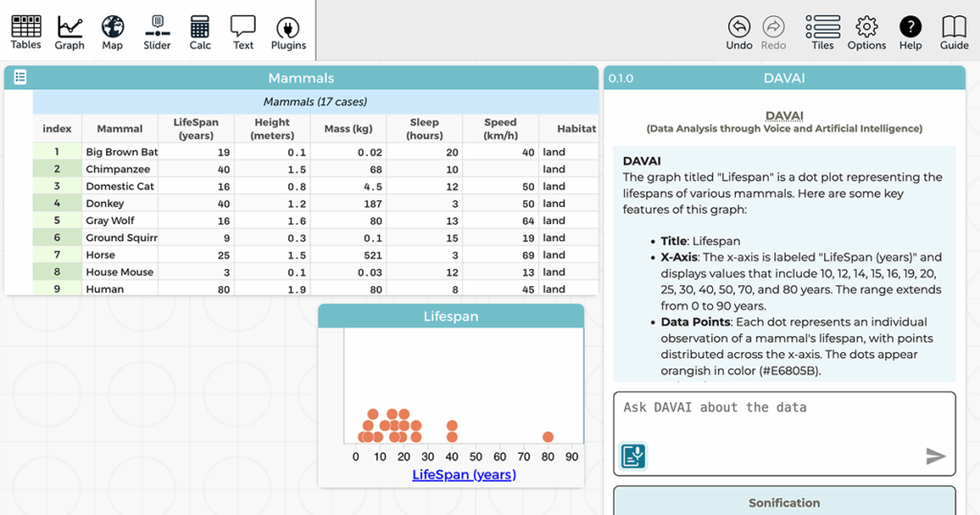980x515 pixels.
Task: Select the Mammals table title bar
Action: 301,78
